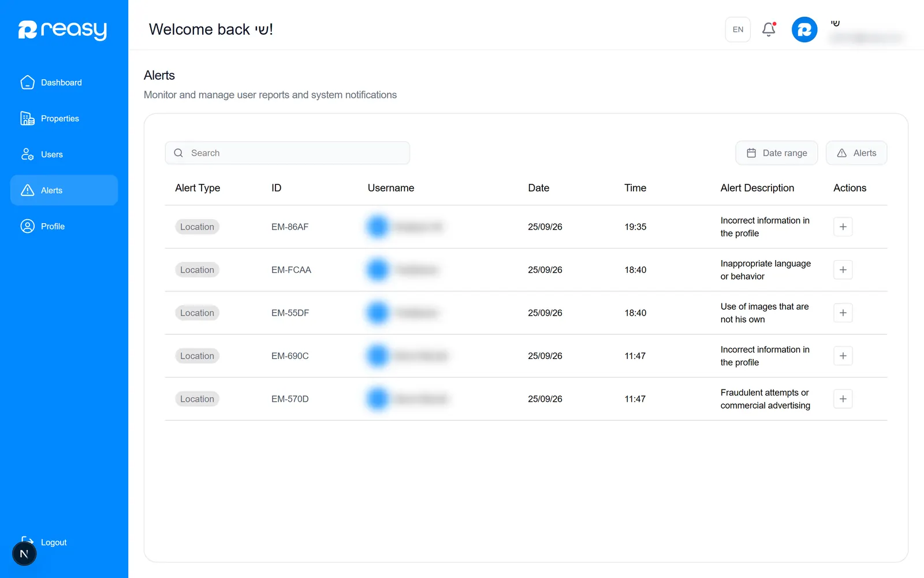
Task: Open the Date range filter
Action: pyautogui.click(x=777, y=153)
